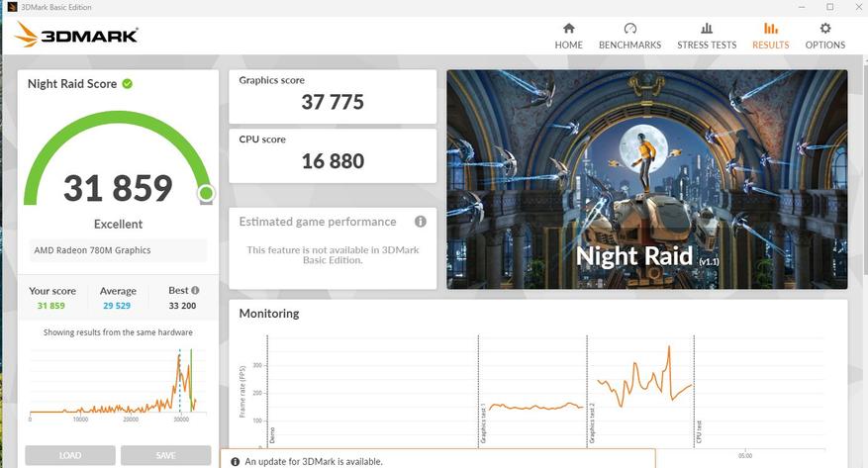Click the Graphics score value 37 775

[333, 102]
